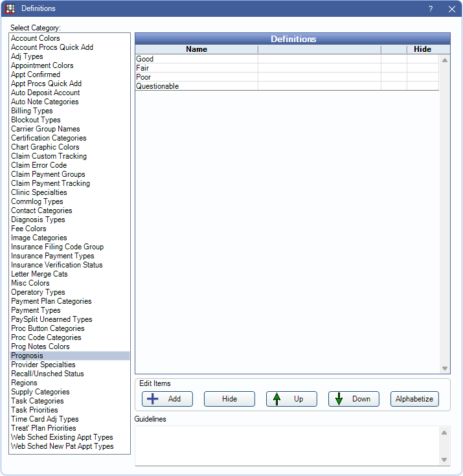Image resolution: width=463 pixels, height=476 pixels.
Task: Click inside the Guidelines text box
Action: (x=286, y=445)
